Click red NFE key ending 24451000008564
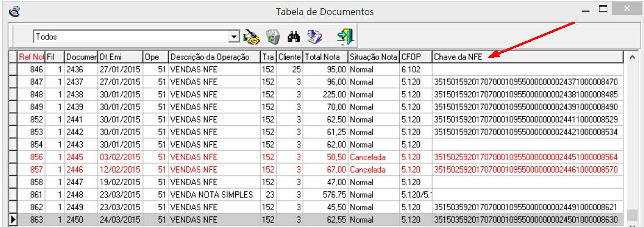Screen dimensions: 644x227 (x=526, y=157)
